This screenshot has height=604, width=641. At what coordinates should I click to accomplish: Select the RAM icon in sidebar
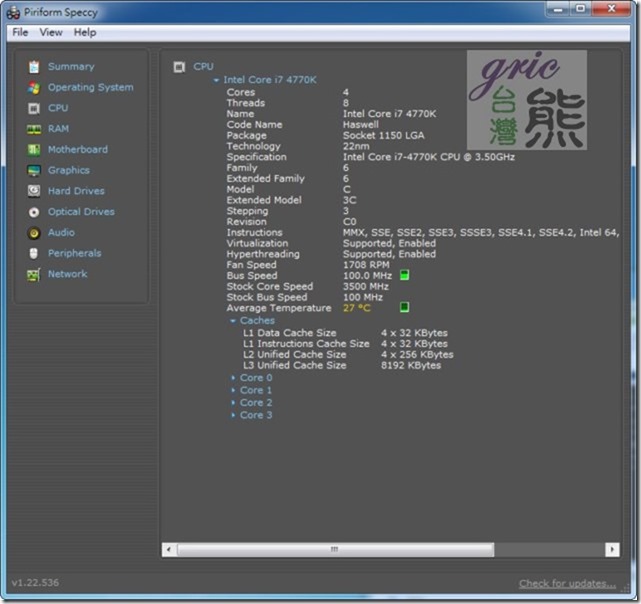pos(34,129)
